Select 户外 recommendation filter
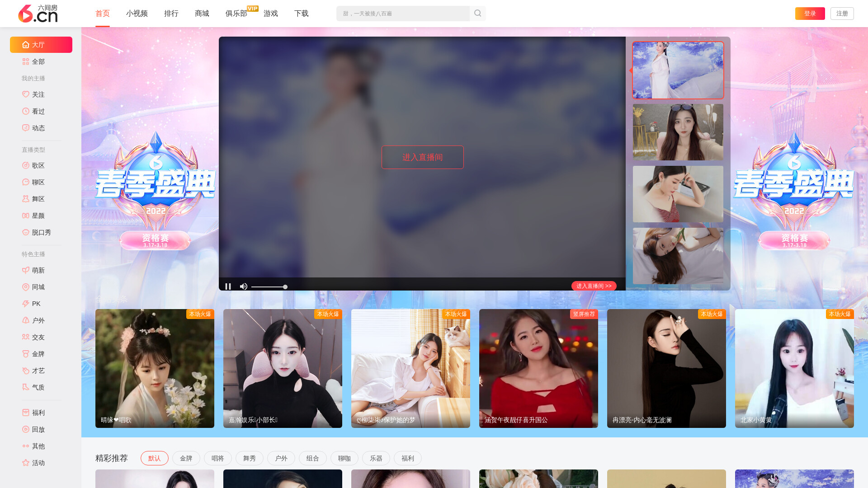This screenshot has width=868, height=488. pyautogui.click(x=281, y=458)
